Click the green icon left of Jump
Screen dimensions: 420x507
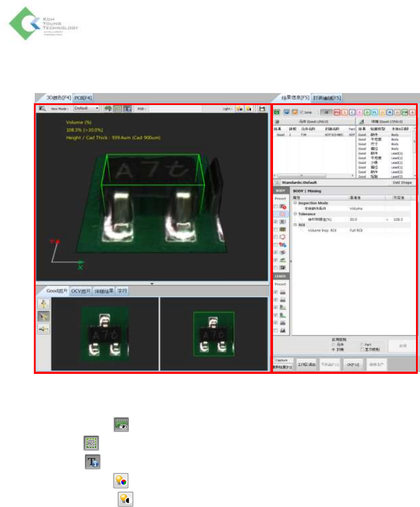277,112
